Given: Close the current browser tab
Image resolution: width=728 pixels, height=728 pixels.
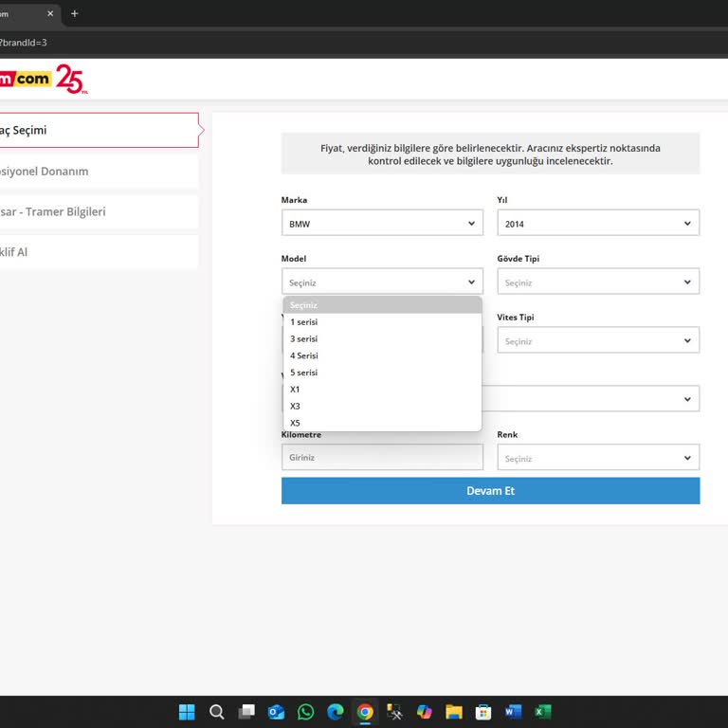Looking at the screenshot, I should (x=50, y=13).
